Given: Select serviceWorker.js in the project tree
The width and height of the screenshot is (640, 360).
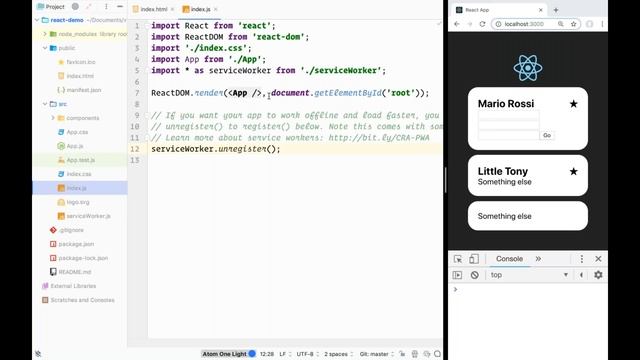Looking at the screenshot, I should pos(84,216).
